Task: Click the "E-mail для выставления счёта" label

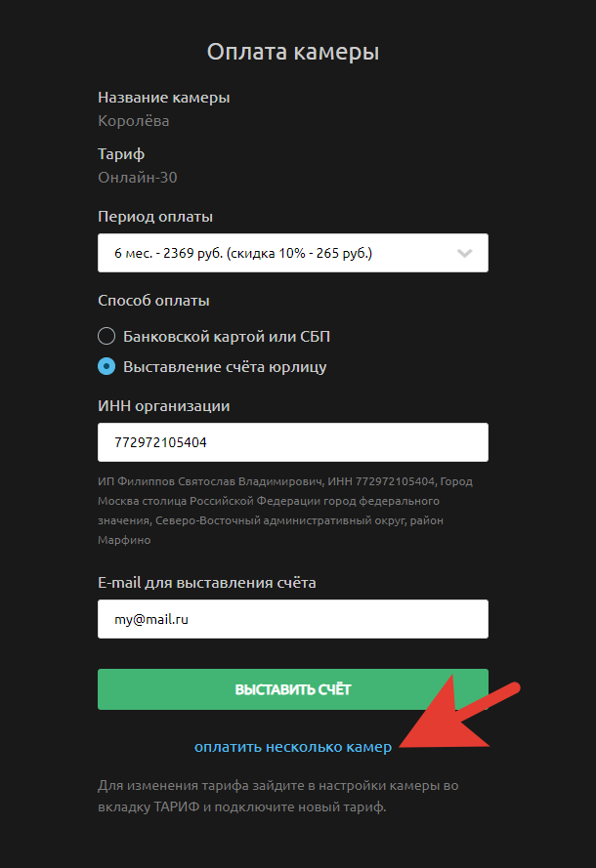Action: click(x=207, y=583)
